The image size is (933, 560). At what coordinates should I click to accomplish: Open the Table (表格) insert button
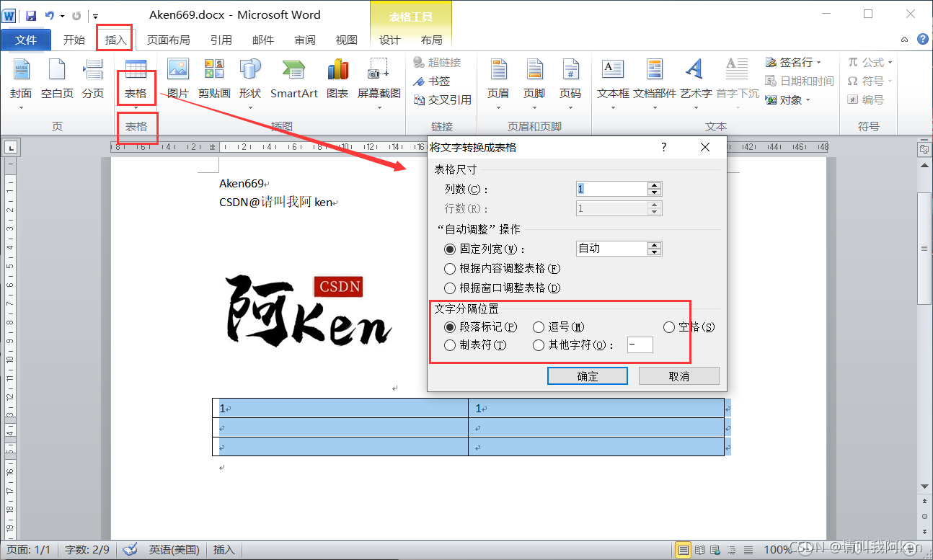136,84
